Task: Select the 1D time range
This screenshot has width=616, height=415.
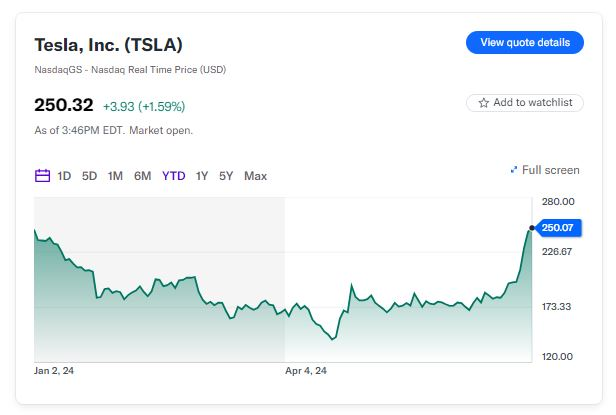Action: click(x=64, y=176)
